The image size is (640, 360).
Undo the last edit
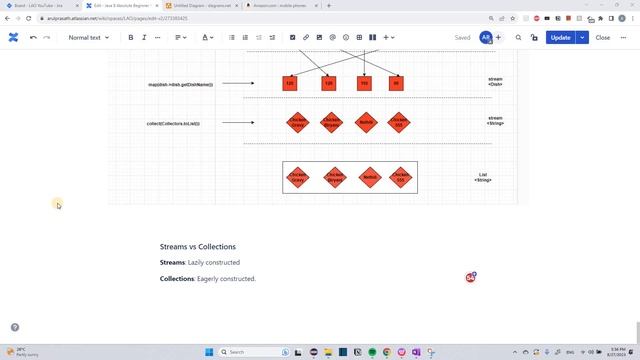pos(33,38)
